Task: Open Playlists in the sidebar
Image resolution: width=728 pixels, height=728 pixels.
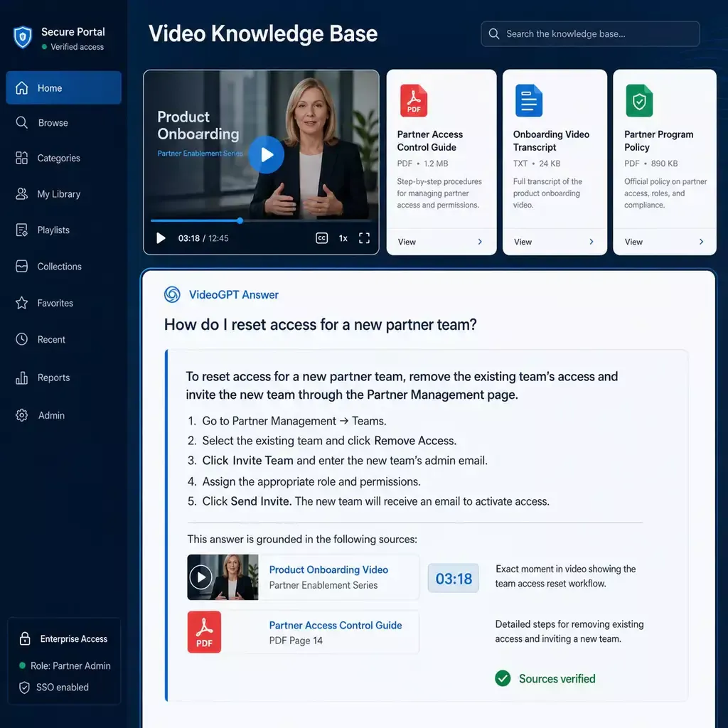Action: click(x=63, y=230)
